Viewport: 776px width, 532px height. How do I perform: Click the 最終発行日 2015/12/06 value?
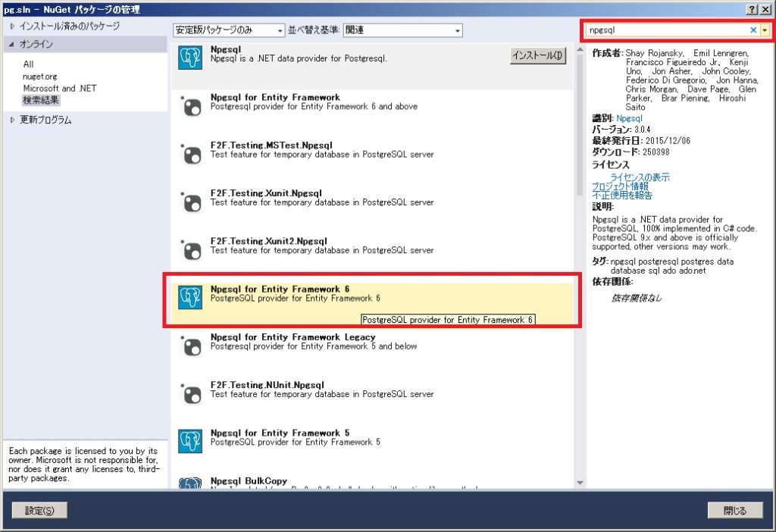point(668,140)
